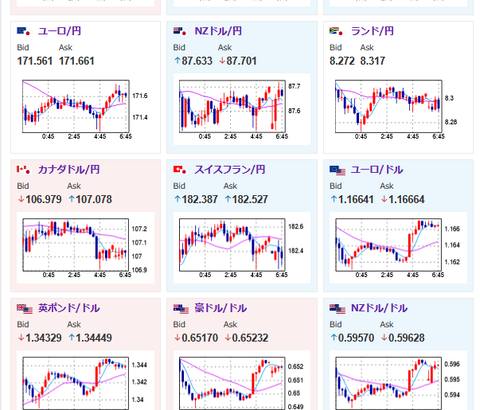Open the NZドル/円 pair link
Viewport: 480px width, 410px height.
[218, 31]
